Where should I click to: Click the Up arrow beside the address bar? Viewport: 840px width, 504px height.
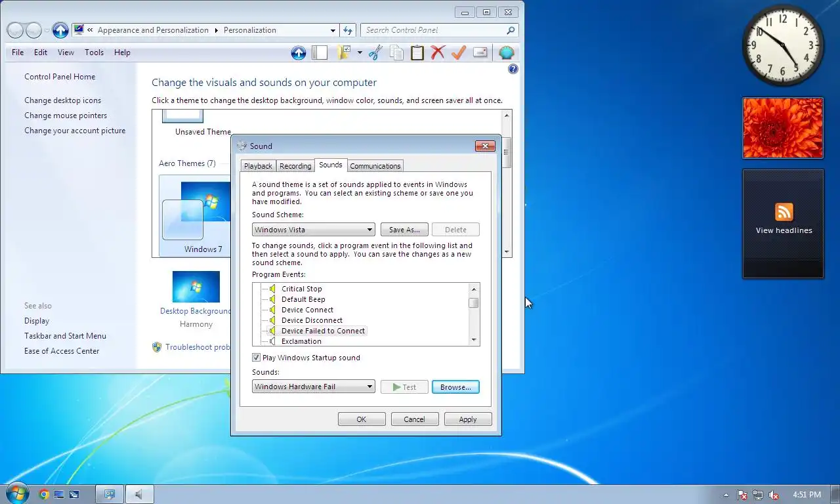60,30
